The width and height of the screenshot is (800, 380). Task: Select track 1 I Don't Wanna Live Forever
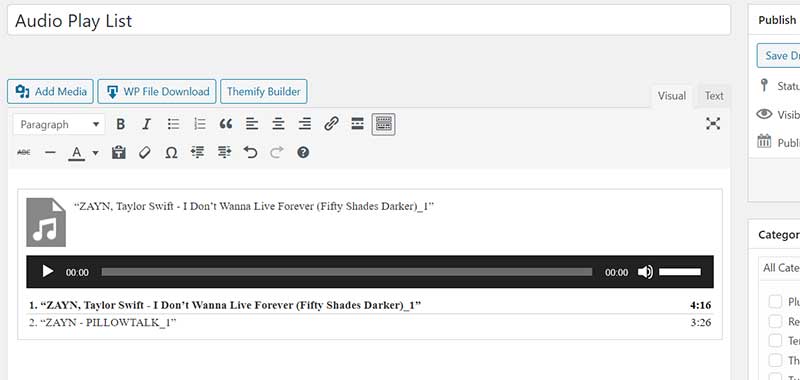(225, 306)
